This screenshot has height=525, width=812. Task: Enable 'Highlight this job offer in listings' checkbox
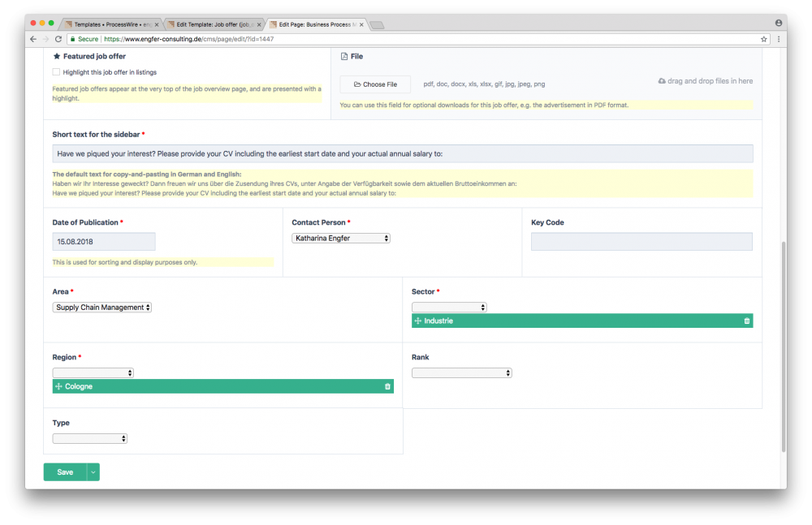point(56,72)
